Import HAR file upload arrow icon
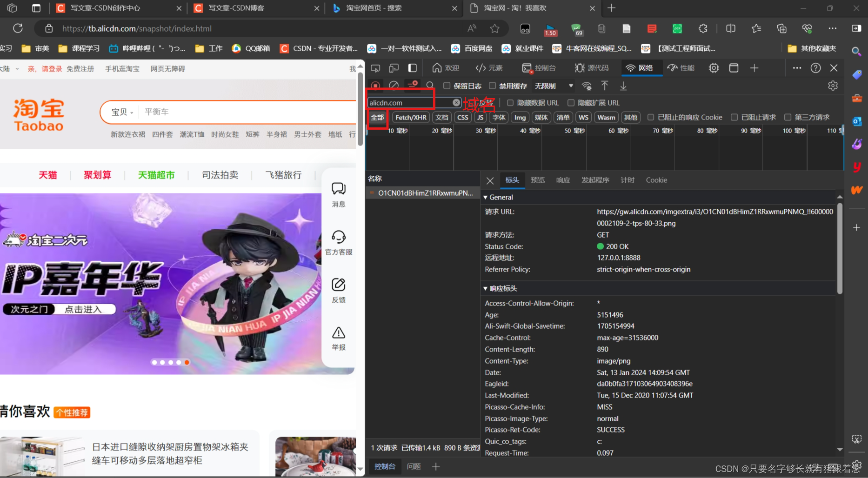Screen dimensions: 868x478 pos(604,86)
